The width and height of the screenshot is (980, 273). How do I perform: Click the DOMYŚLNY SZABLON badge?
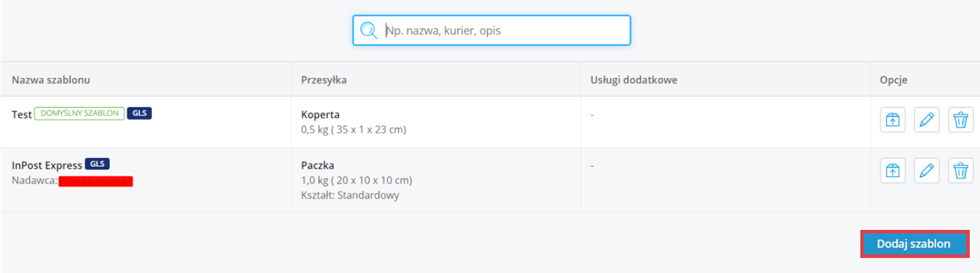click(x=79, y=114)
